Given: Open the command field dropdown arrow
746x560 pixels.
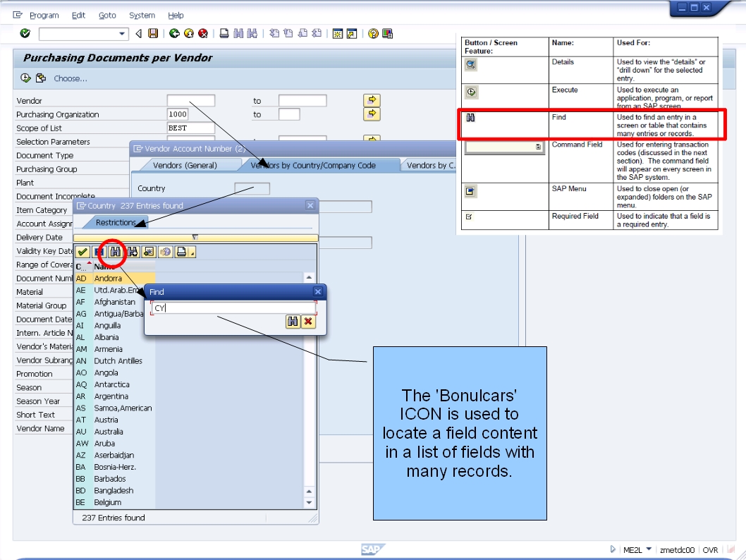Looking at the screenshot, I should [121, 33].
